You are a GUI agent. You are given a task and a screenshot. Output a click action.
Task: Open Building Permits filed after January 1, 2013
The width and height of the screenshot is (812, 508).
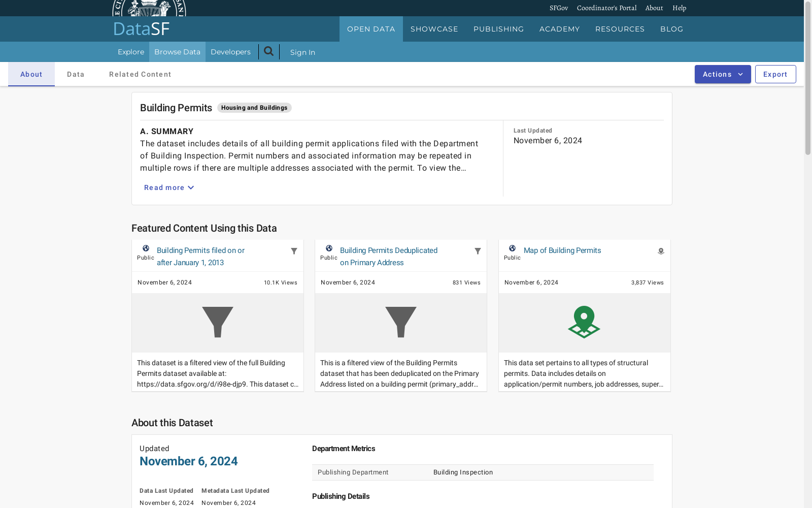point(200,257)
